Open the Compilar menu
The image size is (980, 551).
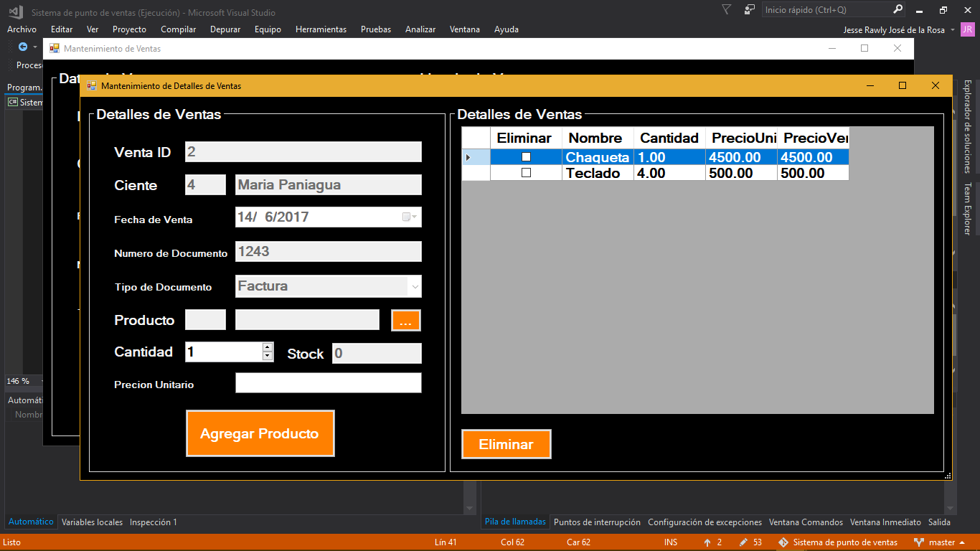(x=179, y=29)
